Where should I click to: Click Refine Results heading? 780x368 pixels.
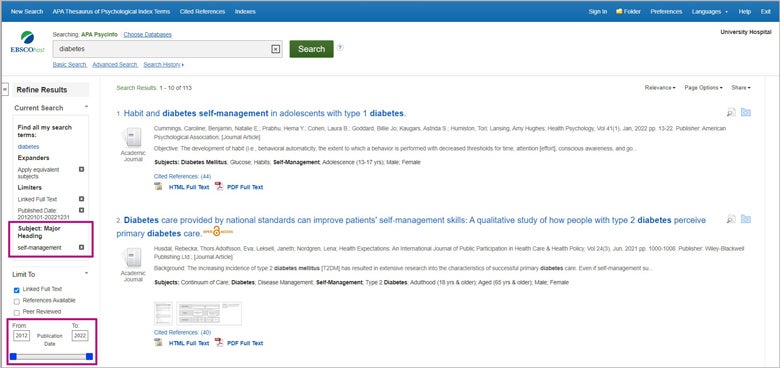[42, 90]
